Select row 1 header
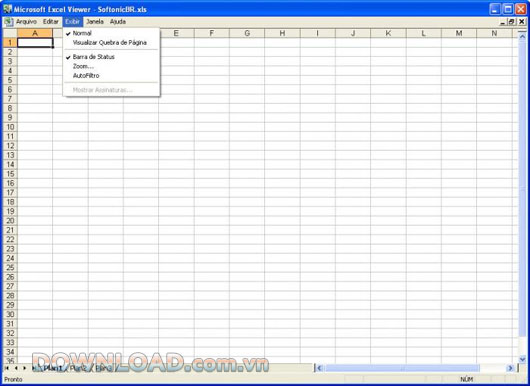530x386 pixels. click(x=10, y=43)
